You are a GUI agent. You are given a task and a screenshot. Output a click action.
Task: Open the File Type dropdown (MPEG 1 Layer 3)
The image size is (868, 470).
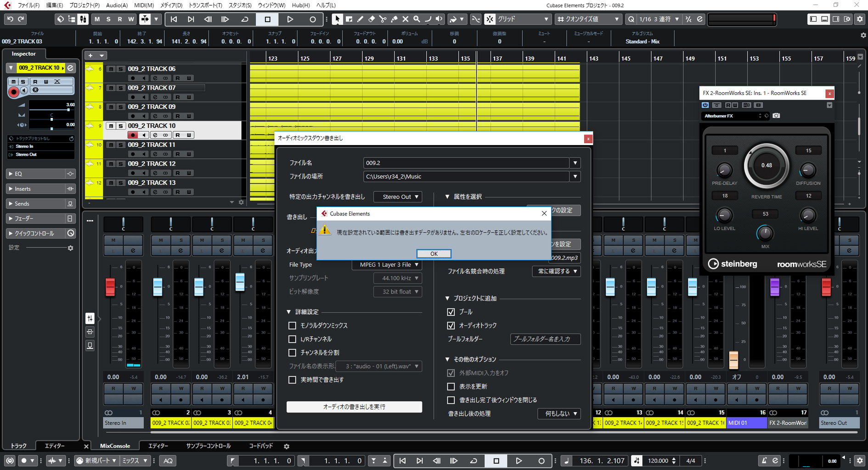[387, 265]
